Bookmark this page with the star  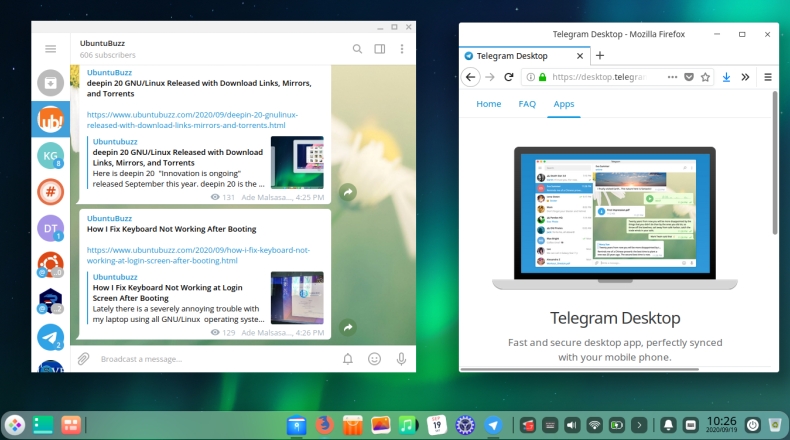pos(705,77)
